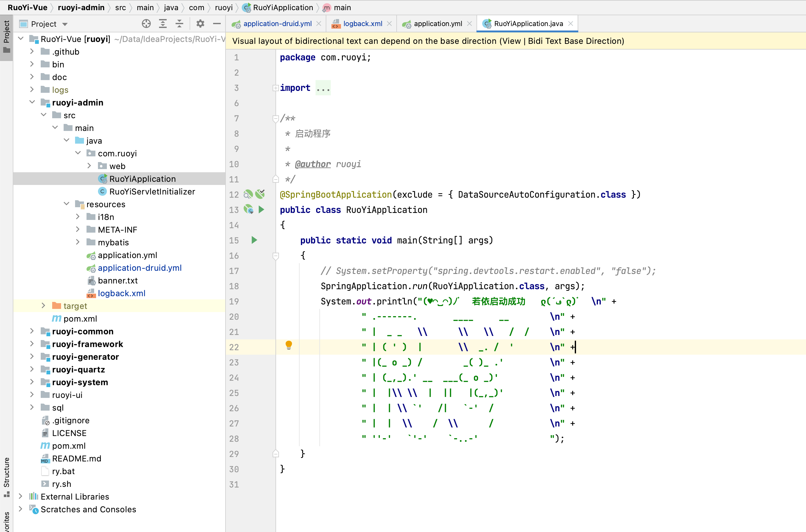
Task: Expand the logs folder
Action: click(x=32, y=90)
